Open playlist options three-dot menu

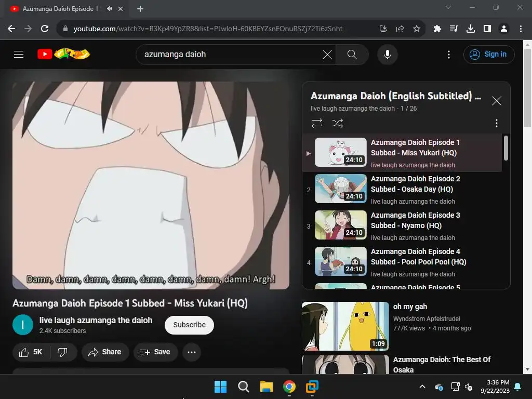tap(496, 123)
